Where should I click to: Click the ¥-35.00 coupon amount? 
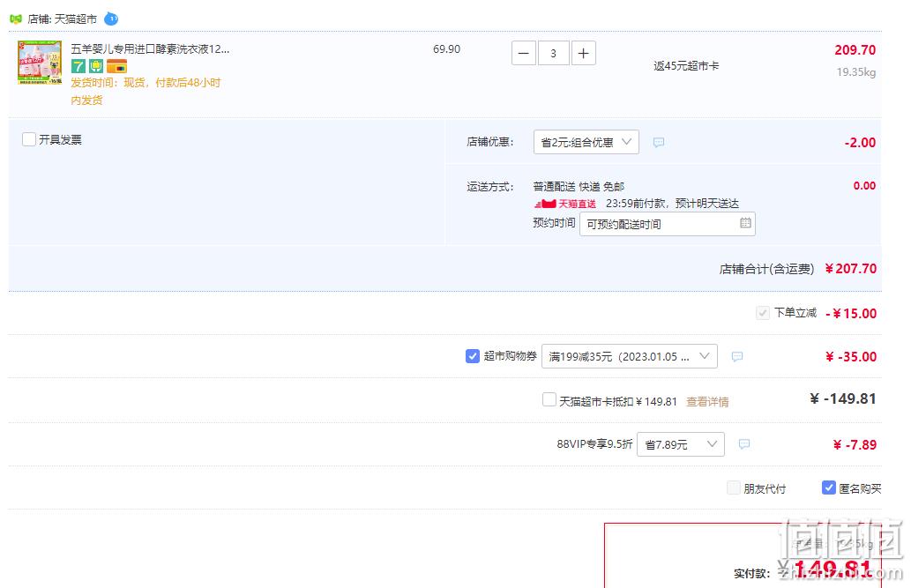[850, 357]
